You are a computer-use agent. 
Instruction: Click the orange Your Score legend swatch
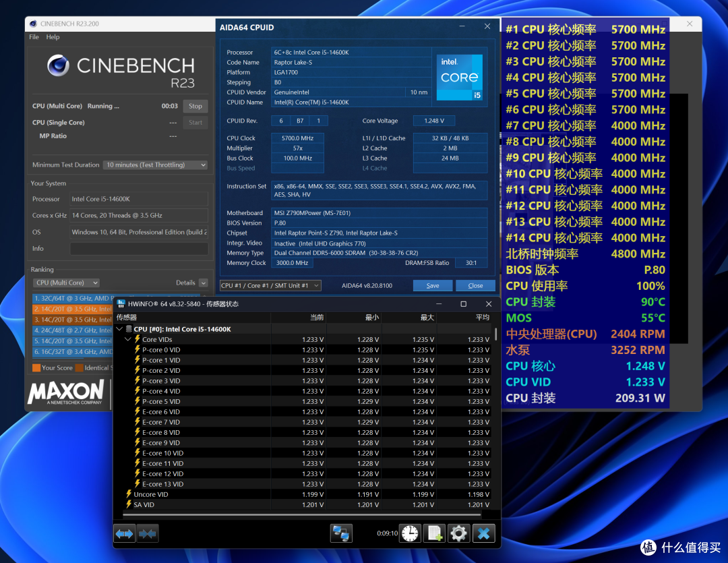click(x=36, y=368)
